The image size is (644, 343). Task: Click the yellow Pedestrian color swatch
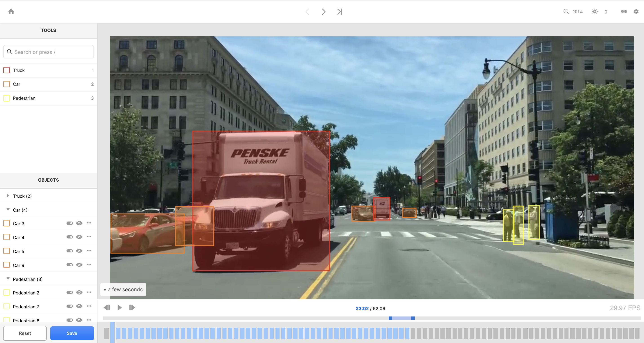(7, 98)
